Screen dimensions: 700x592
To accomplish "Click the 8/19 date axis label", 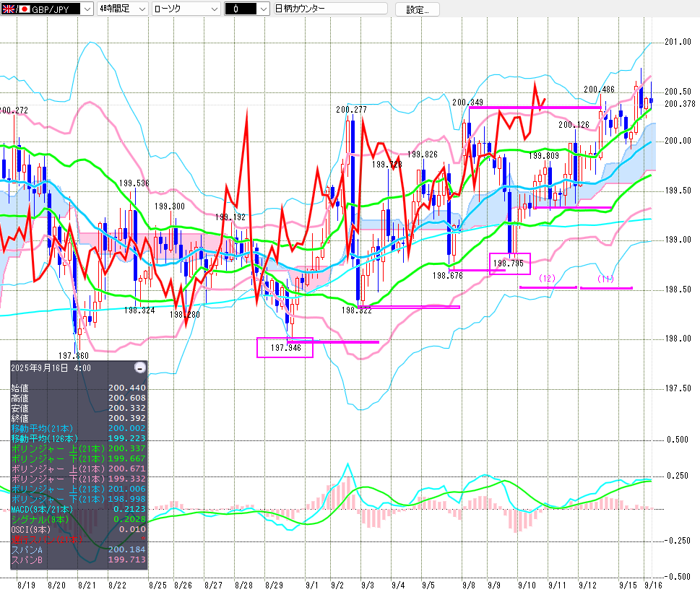I will pyautogui.click(x=26, y=585).
